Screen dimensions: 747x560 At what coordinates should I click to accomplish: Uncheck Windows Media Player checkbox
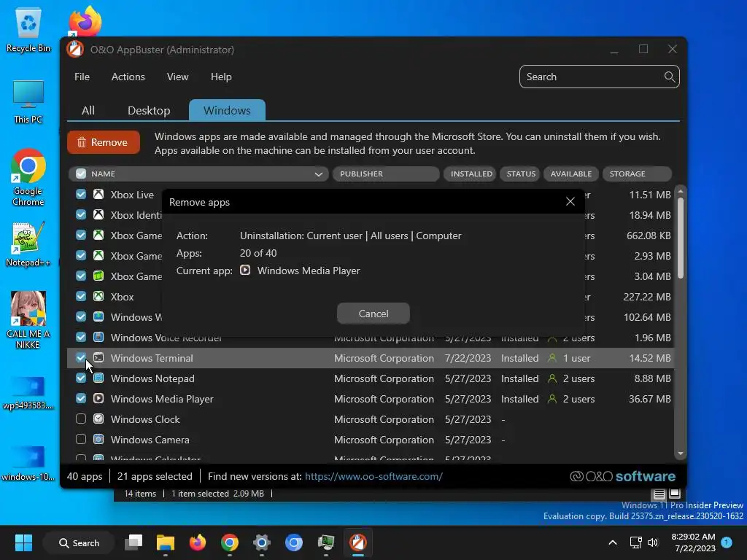(81, 399)
